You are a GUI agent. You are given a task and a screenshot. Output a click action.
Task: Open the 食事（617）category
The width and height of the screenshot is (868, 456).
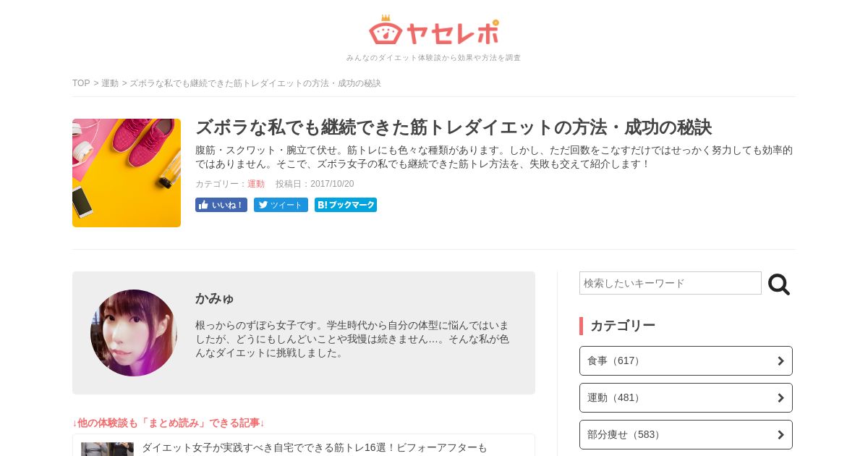coord(686,360)
